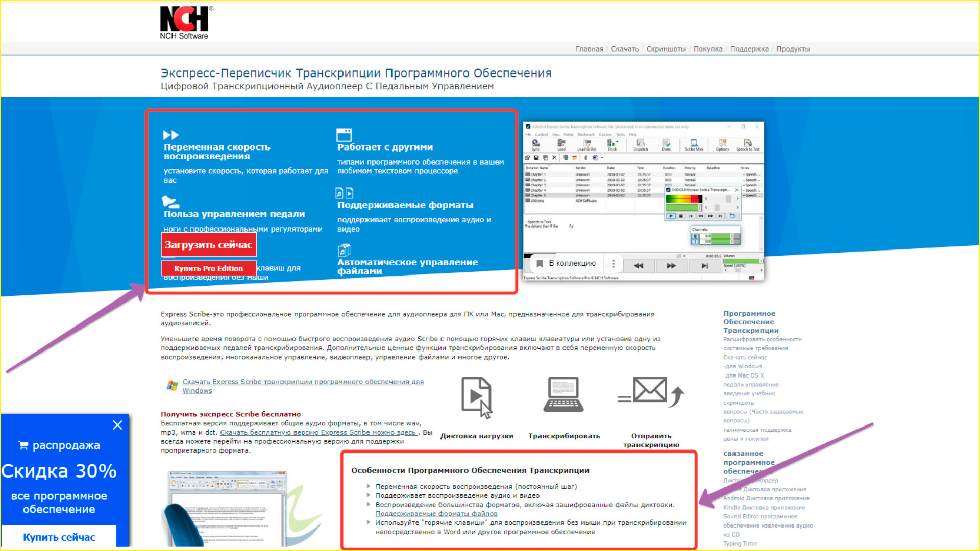Screen dimensions: 980x551
Task: Click the play button in the mini player
Action: pyautogui.click(x=671, y=216)
